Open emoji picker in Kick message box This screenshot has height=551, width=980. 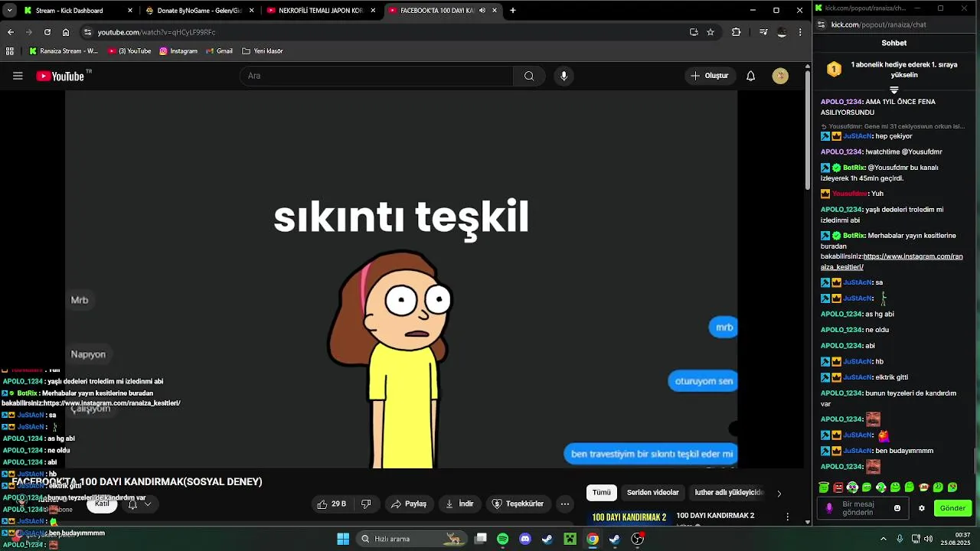click(897, 508)
